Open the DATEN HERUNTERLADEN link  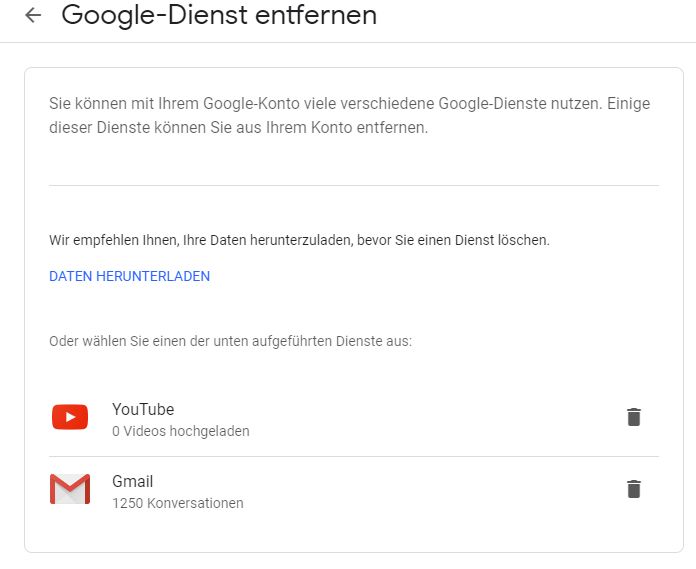tap(130, 276)
